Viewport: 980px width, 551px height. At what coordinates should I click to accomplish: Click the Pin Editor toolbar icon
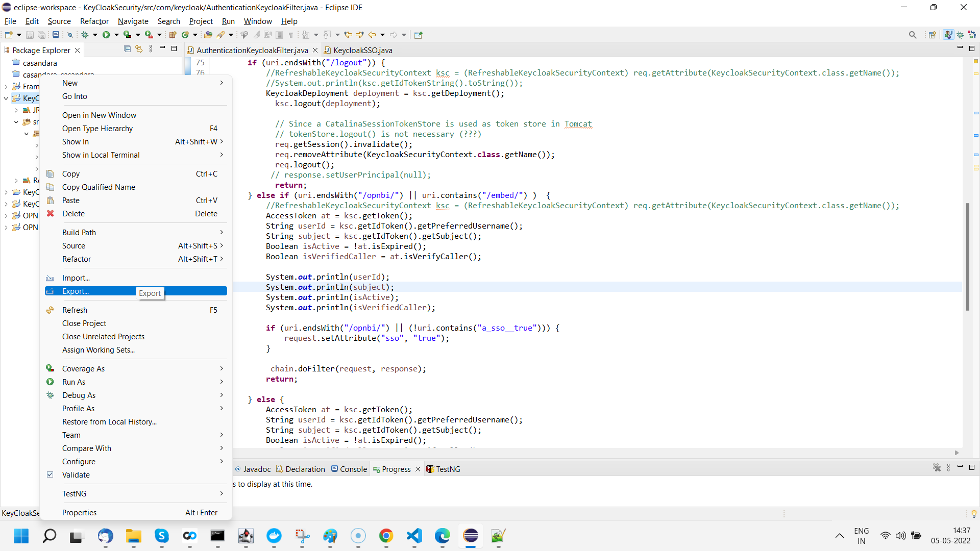(419, 35)
